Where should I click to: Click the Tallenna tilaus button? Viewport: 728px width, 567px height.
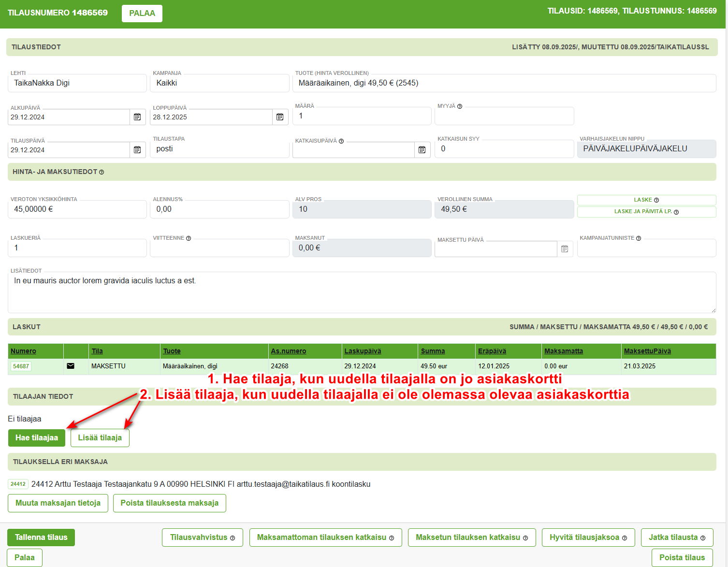coord(41,538)
